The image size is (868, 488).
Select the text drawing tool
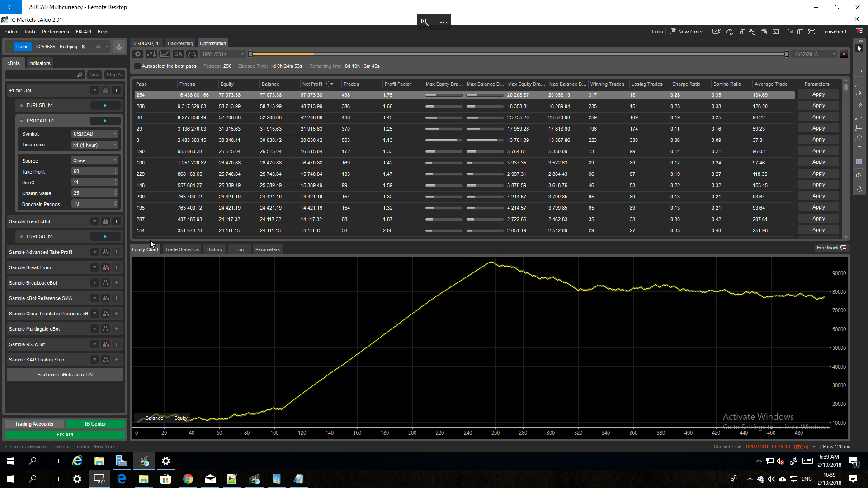click(x=859, y=149)
